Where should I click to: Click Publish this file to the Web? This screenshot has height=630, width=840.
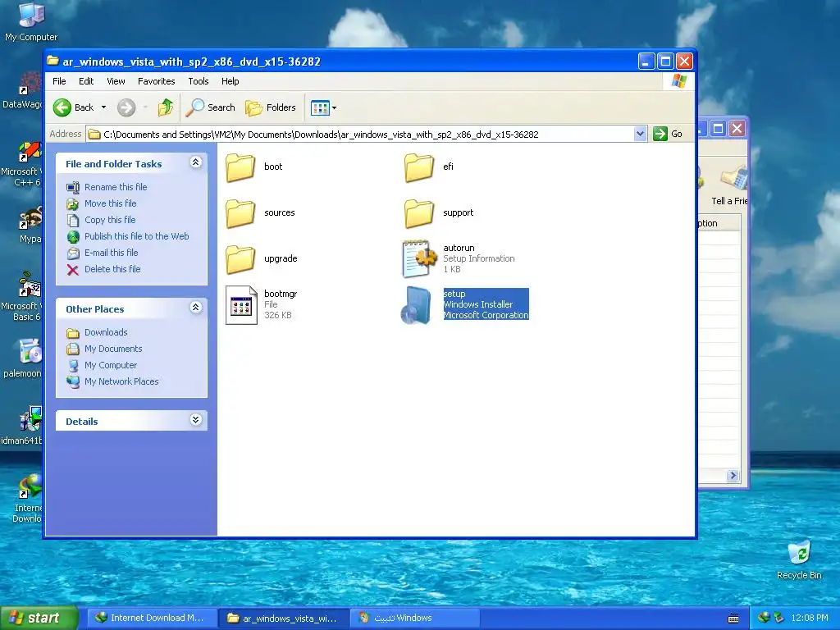tap(137, 236)
